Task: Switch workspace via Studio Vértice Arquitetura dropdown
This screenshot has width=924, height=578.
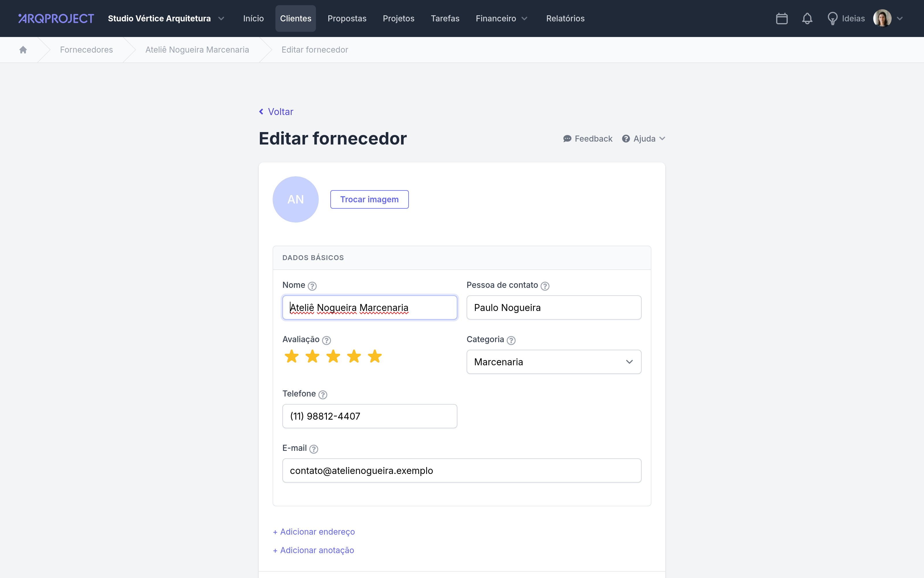Action: pyautogui.click(x=166, y=18)
